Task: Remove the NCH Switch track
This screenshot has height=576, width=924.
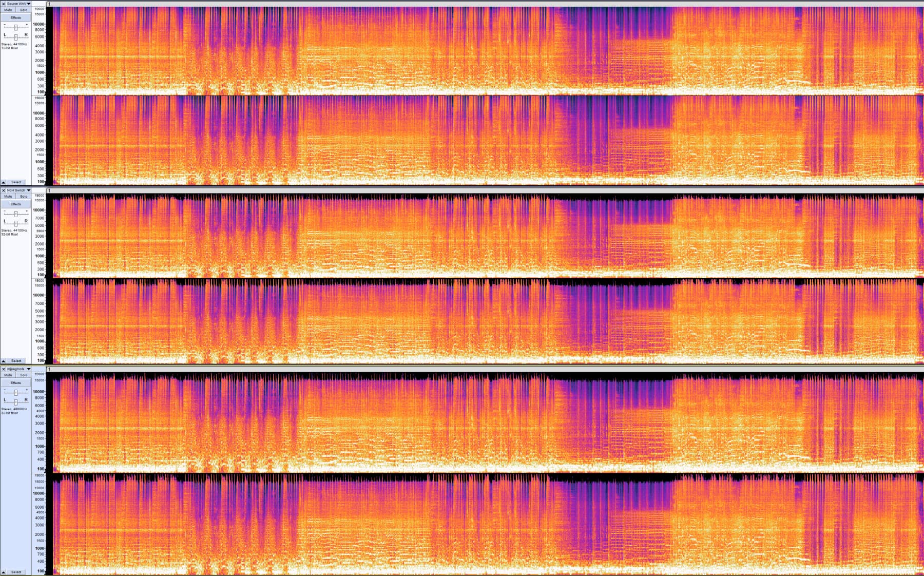Action: (3, 190)
